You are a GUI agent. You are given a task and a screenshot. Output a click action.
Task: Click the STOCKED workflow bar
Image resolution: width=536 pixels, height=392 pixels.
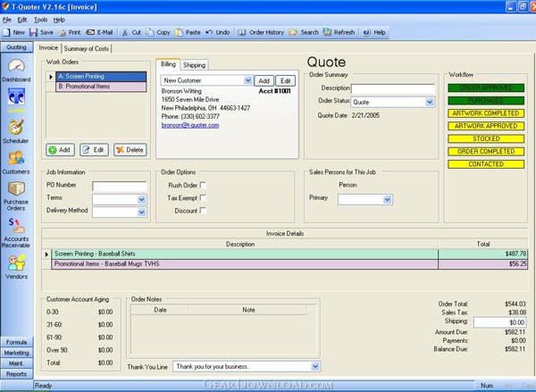coord(486,138)
